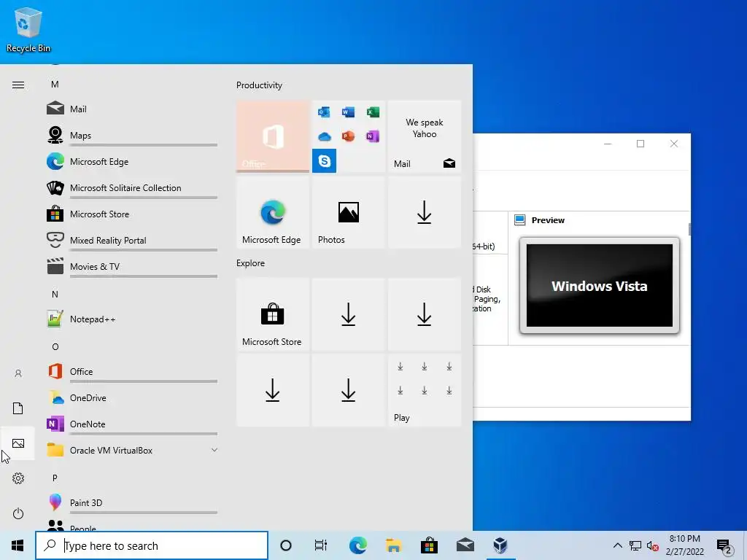The width and height of the screenshot is (747, 560).
Task: Open the notification center with 2 alerts
Action: (724, 545)
